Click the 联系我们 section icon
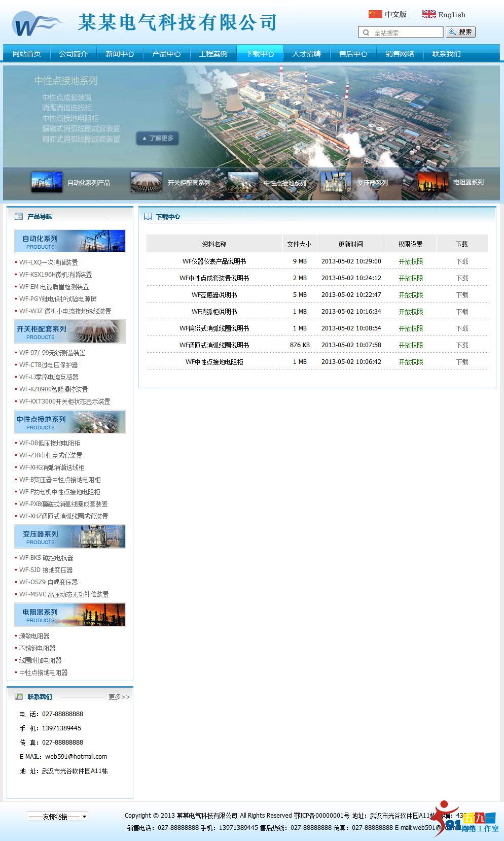This screenshot has width=504, height=841. pyautogui.click(x=19, y=697)
